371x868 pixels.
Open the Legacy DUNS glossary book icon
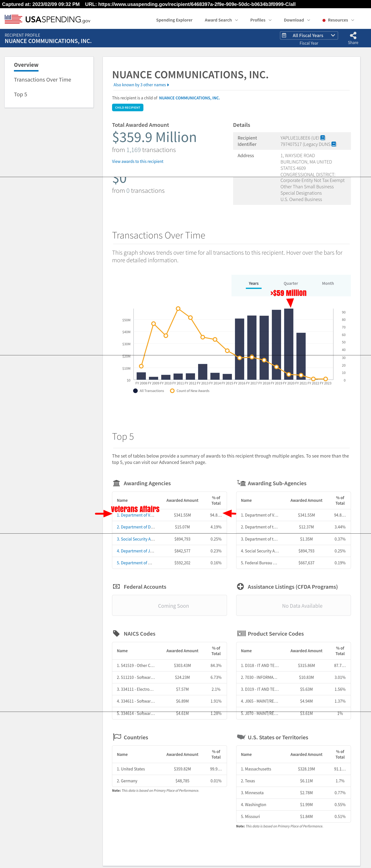coord(334,144)
